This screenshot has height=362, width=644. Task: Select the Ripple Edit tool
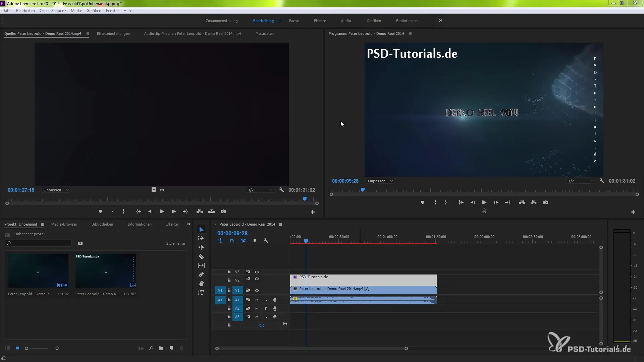pos(201,247)
